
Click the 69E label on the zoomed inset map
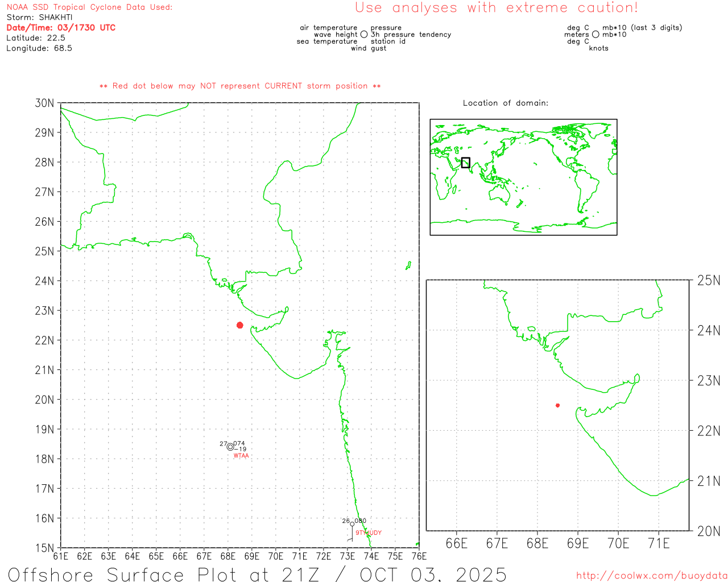point(578,543)
